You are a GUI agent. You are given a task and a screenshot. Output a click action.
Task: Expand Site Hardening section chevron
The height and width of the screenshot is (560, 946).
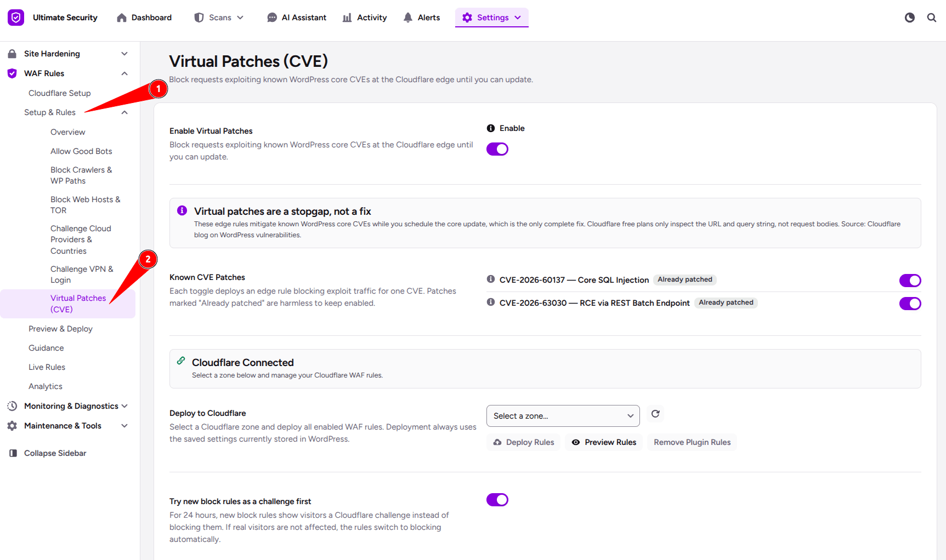point(124,54)
